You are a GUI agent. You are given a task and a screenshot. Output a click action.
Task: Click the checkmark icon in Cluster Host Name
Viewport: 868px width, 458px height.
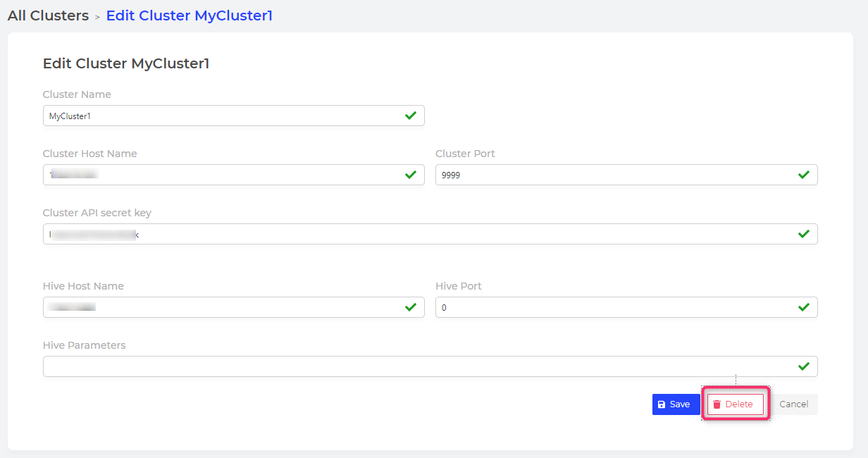pyautogui.click(x=411, y=175)
